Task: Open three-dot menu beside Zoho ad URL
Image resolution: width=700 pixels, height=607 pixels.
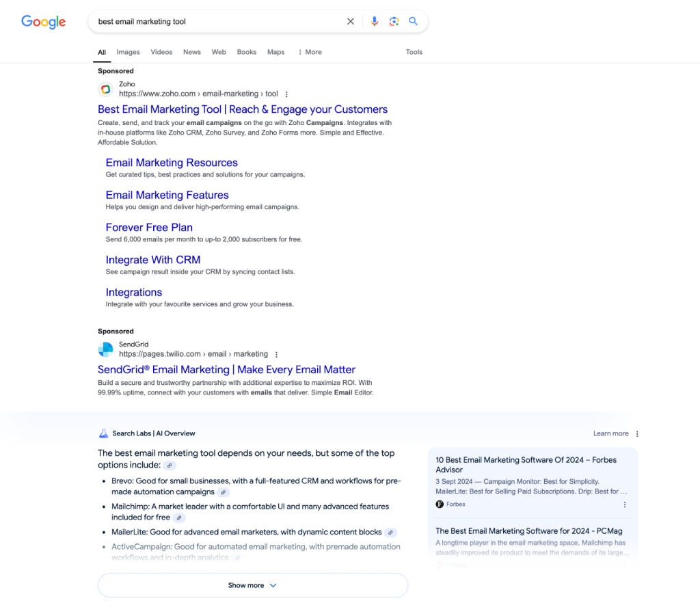Action: pos(286,94)
